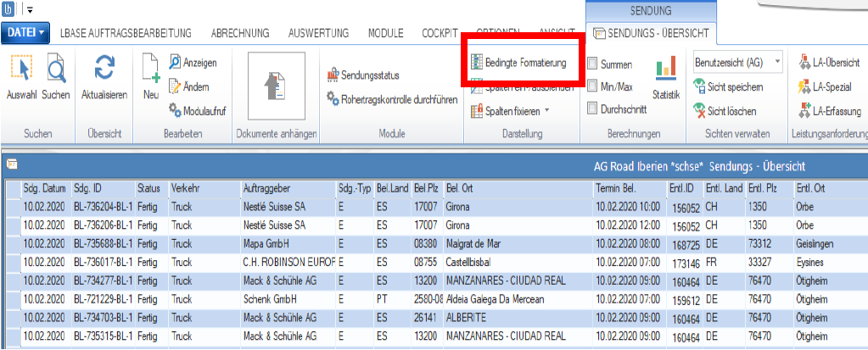Sort by the Verkehr column header
This screenshot has width=868, height=350.
click(x=204, y=188)
